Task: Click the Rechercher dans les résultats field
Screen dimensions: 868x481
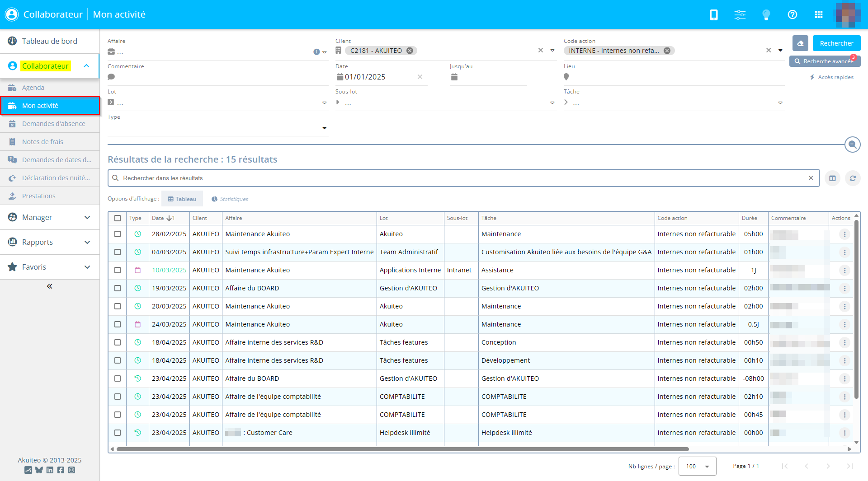Action: (463, 178)
